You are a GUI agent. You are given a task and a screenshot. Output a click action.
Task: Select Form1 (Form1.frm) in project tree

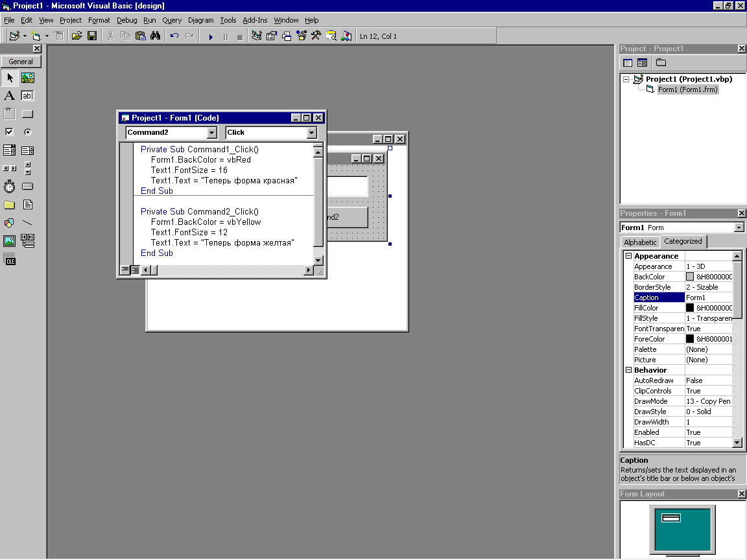click(687, 89)
